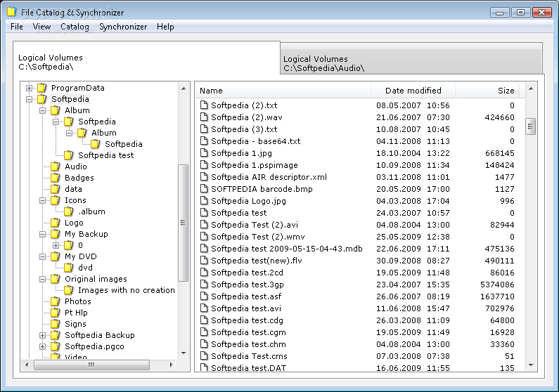Click the application icon in title bar
Image resolution: width=559 pixels, height=392 pixels.
(x=12, y=12)
